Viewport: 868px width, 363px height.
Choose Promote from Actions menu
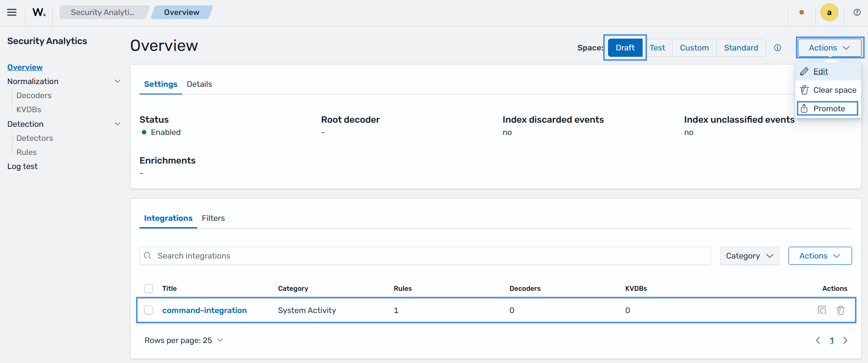pyautogui.click(x=828, y=109)
